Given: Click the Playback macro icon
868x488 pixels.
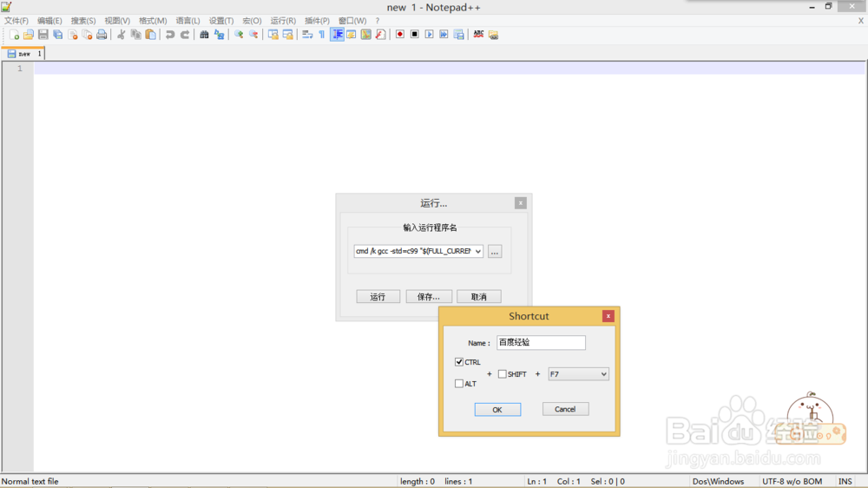Looking at the screenshot, I should pyautogui.click(x=429, y=35).
